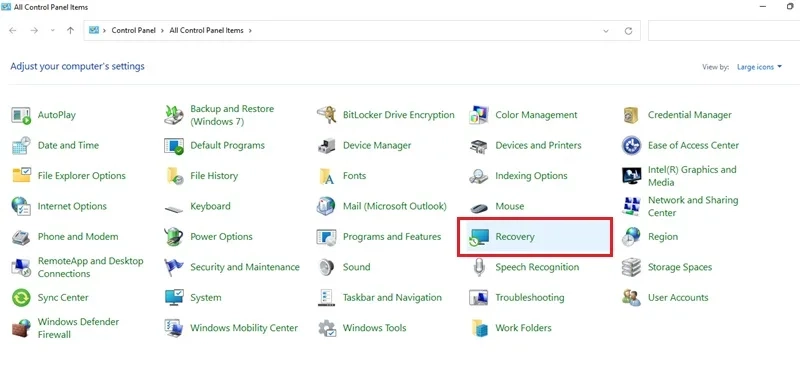Expand chevron after Control Panel breadcrumb
The width and height of the screenshot is (800, 375).
point(162,31)
